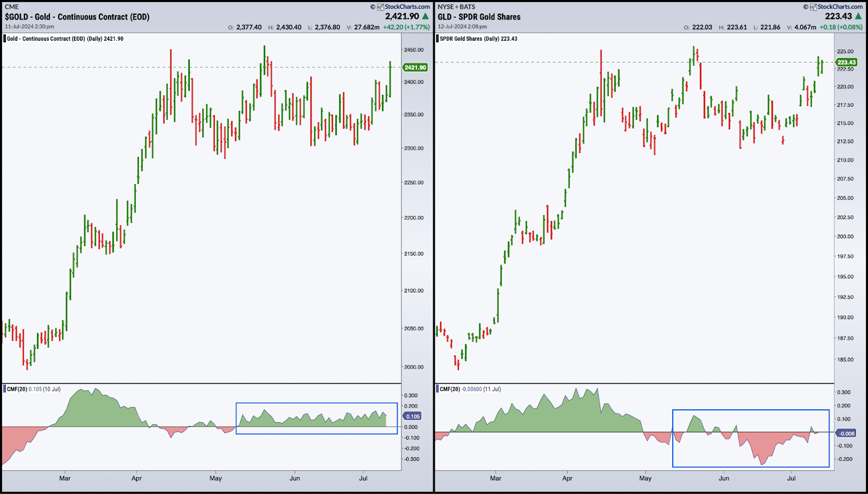This screenshot has width=868, height=494.
Task: Select the green 223.43 price axis label
Action: pyautogui.click(x=846, y=62)
